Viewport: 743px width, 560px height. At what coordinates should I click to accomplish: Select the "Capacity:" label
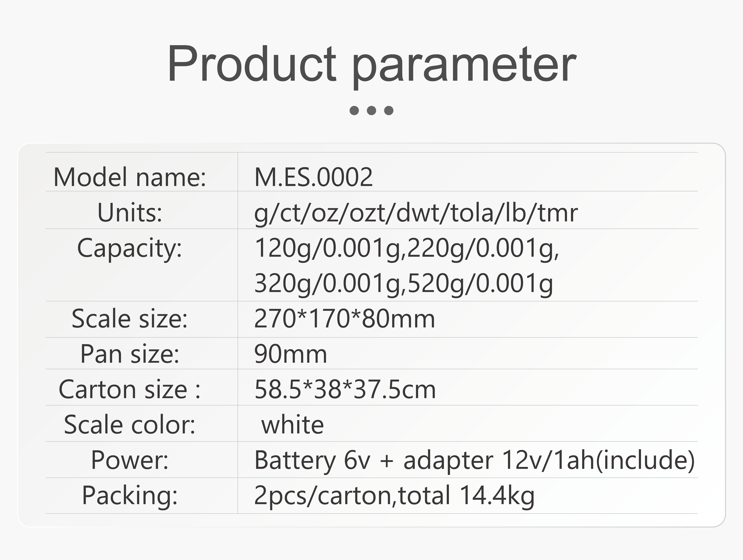pos(130,248)
